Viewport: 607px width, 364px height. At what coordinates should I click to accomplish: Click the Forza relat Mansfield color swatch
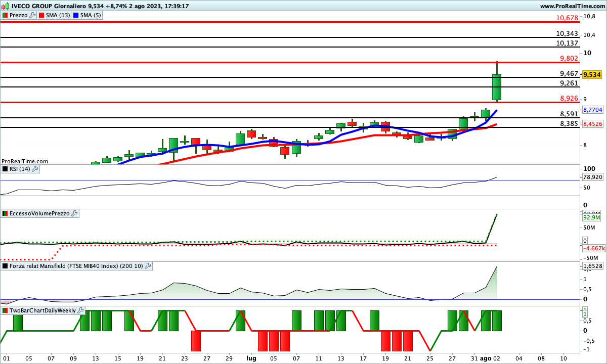coord(5,265)
